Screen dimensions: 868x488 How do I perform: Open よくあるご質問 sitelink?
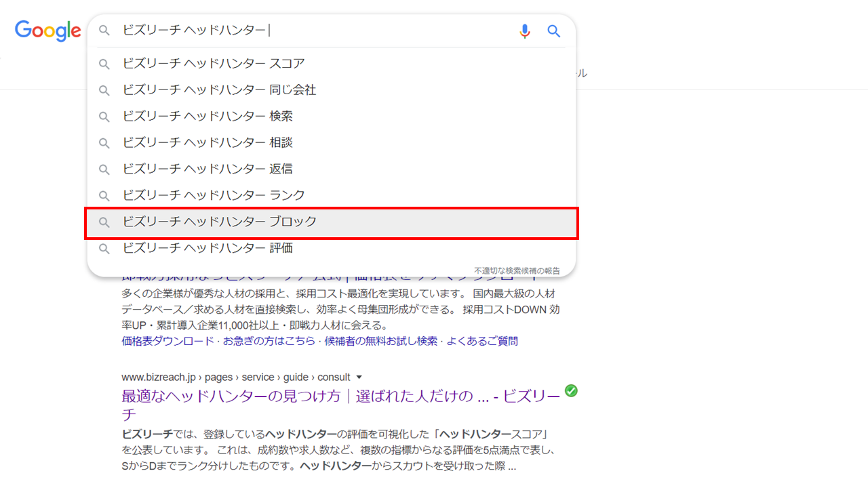(482, 341)
